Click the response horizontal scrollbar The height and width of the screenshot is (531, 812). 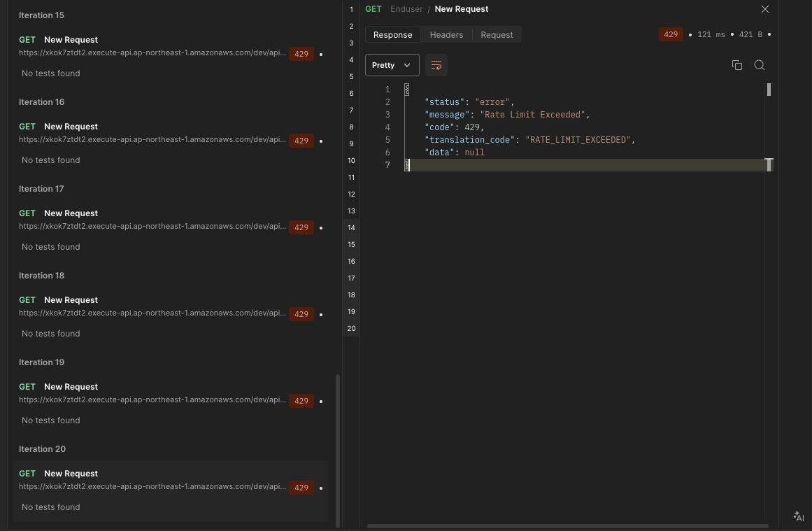567,526
